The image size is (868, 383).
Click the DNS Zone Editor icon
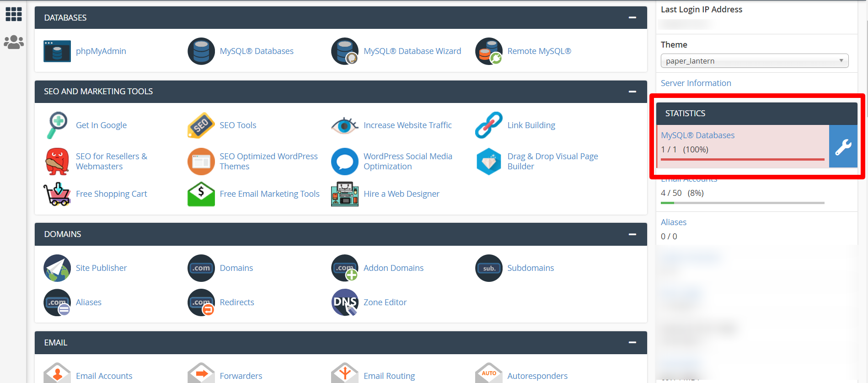pos(345,302)
